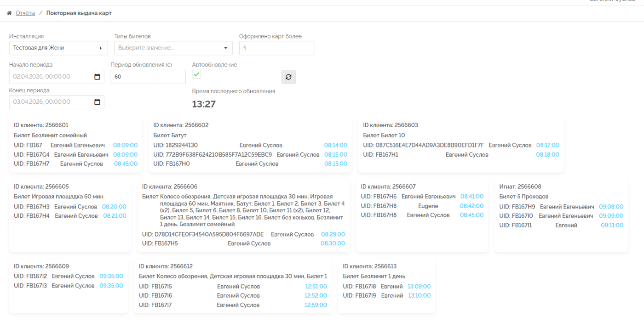Click the home icon in breadcrumb
This screenshot has width=644, height=322.
coord(9,13)
